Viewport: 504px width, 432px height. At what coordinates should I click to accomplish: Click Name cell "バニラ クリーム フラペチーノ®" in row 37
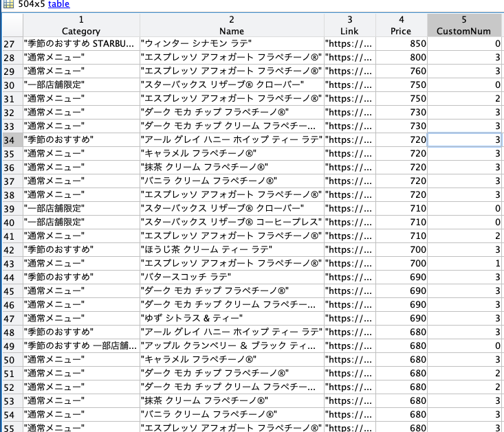(x=232, y=181)
